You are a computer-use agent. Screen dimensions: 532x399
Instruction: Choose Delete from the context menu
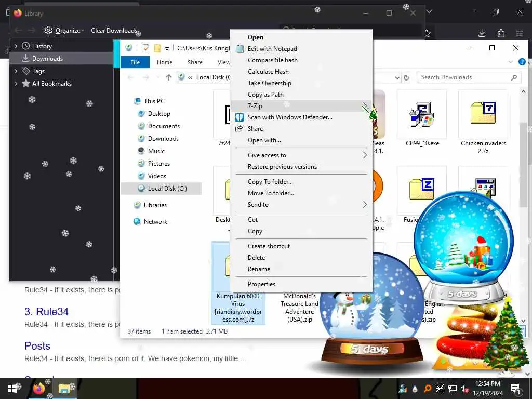[x=256, y=258]
